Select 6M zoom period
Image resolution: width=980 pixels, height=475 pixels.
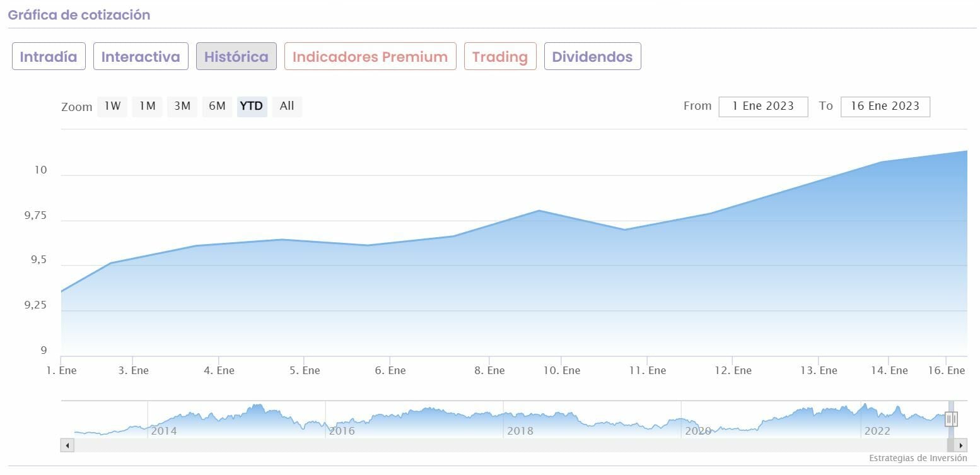217,107
